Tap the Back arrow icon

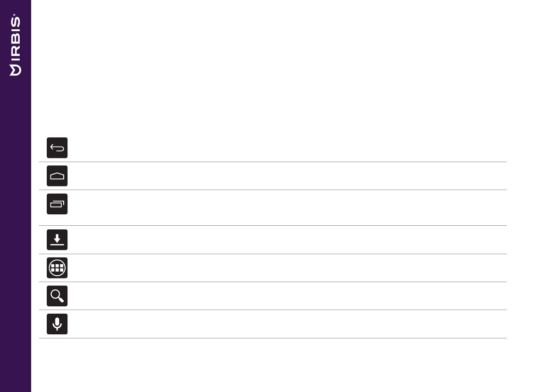57,148
